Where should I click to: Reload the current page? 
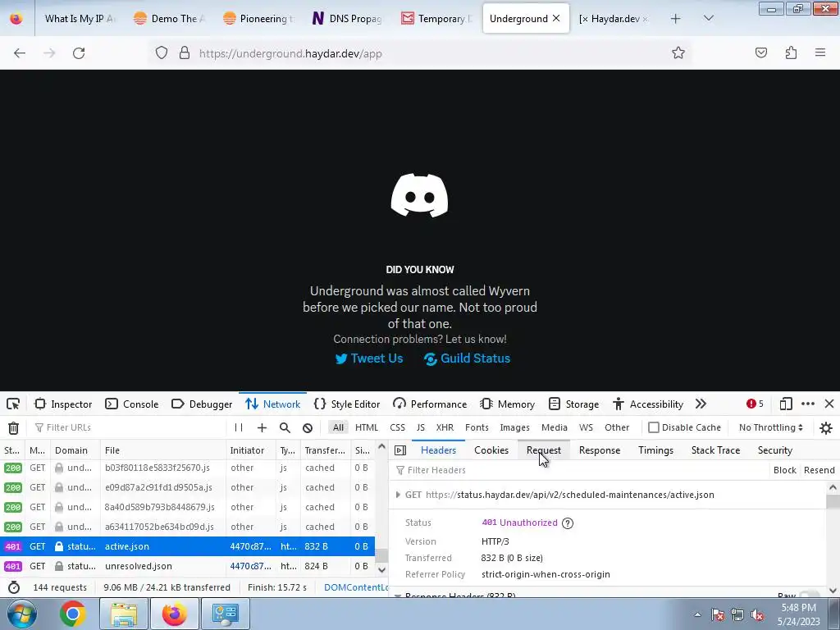point(79,53)
